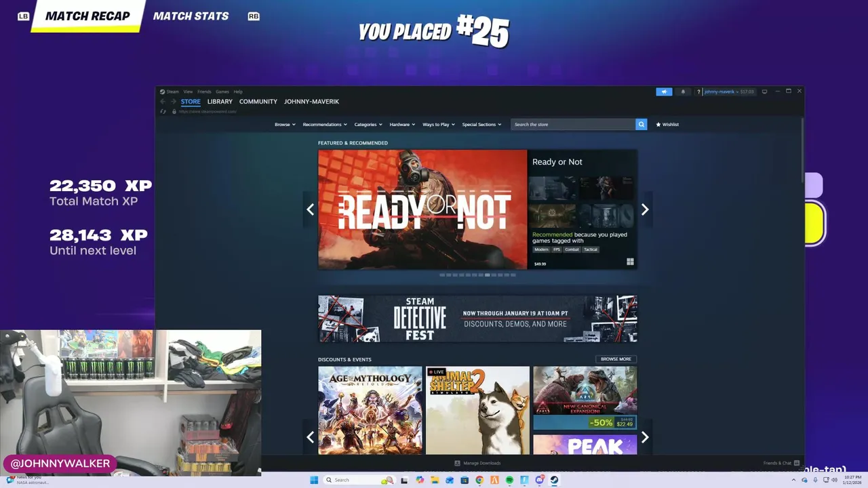Open Friends & Chat panel
Viewport: 868px width, 488px height.
[x=781, y=463]
